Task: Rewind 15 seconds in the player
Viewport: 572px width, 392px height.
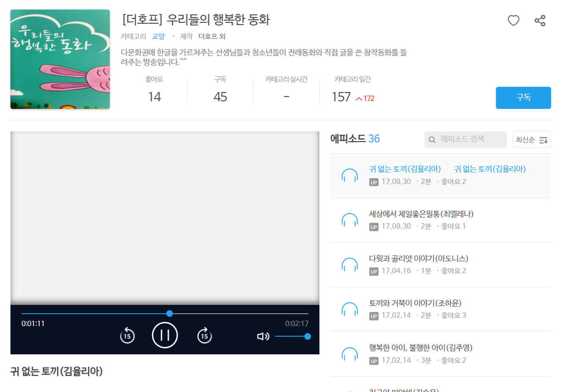Action: (127, 336)
